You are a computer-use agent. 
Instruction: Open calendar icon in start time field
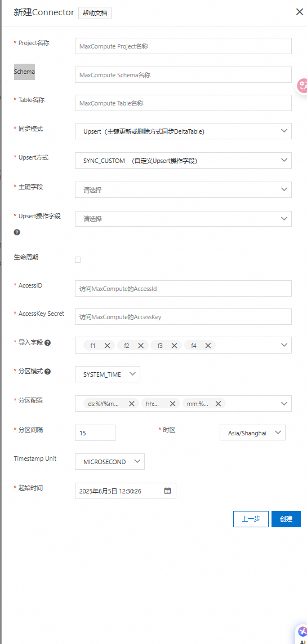pyautogui.click(x=167, y=491)
